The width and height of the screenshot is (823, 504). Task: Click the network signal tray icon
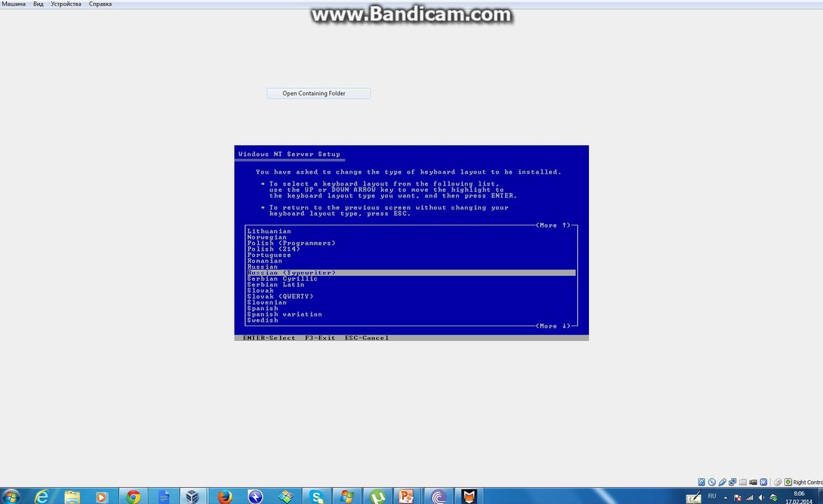[x=749, y=497]
